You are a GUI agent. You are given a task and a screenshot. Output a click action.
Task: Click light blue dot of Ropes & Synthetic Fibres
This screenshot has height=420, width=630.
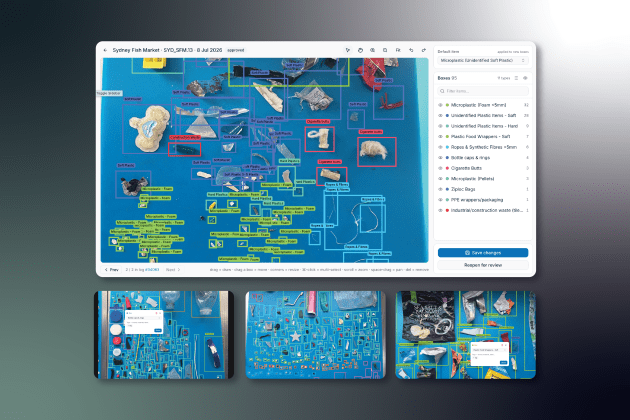(x=447, y=147)
